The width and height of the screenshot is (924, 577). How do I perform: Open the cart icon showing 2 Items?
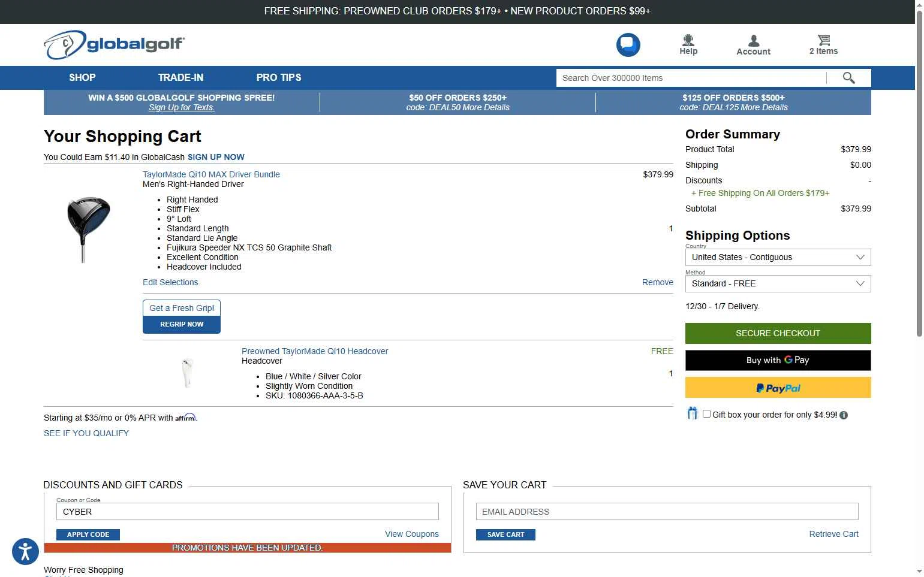(x=823, y=44)
